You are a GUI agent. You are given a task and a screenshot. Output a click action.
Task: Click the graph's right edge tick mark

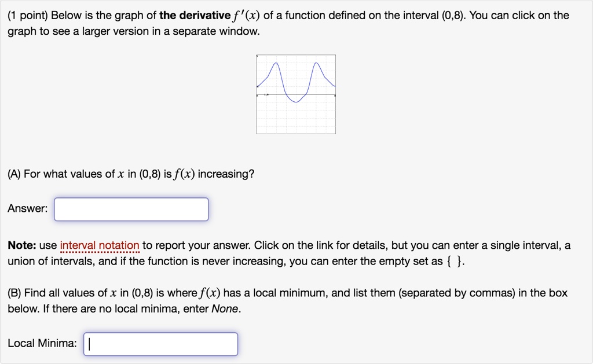tap(335, 94)
